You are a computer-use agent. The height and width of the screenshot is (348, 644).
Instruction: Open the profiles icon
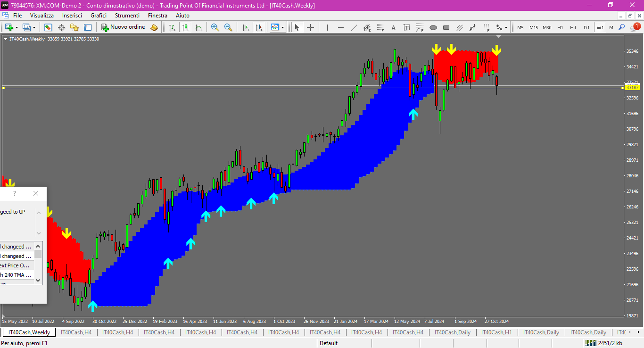point(27,27)
